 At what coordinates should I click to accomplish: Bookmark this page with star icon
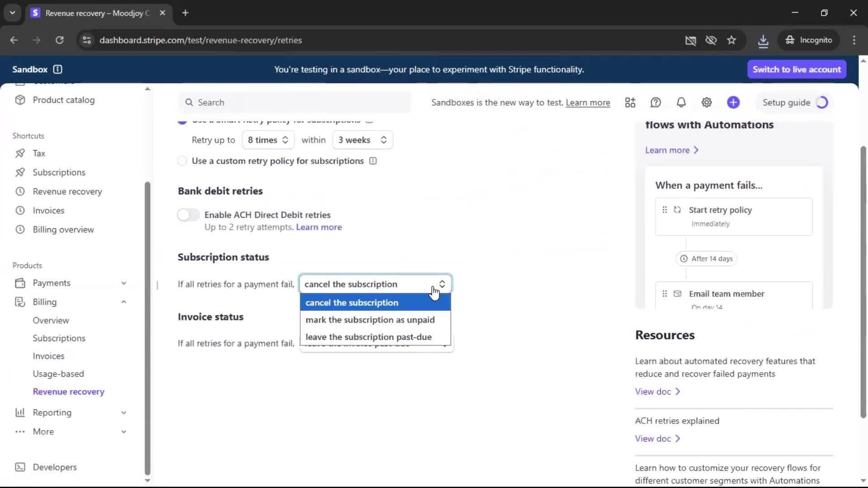[x=731, y=40]
